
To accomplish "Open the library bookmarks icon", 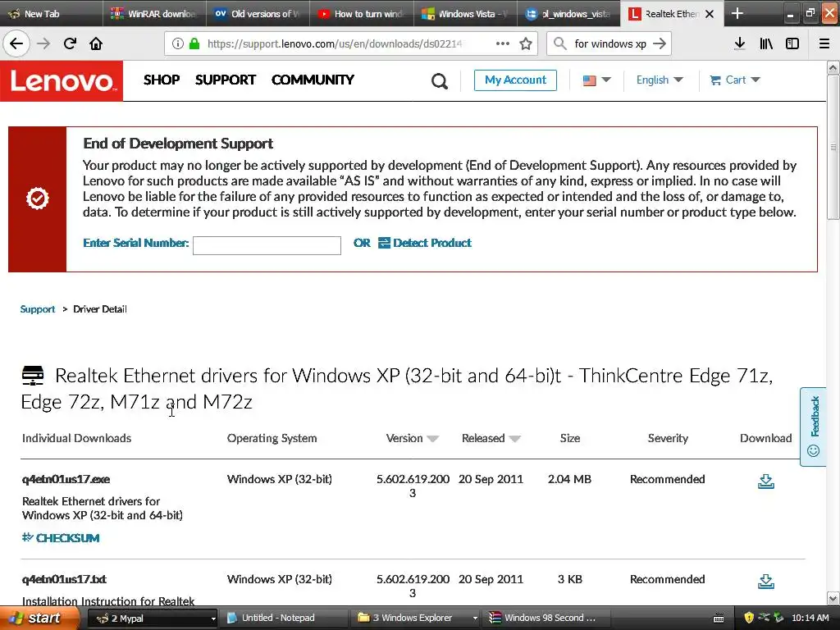I will click(x=766, y=43).
